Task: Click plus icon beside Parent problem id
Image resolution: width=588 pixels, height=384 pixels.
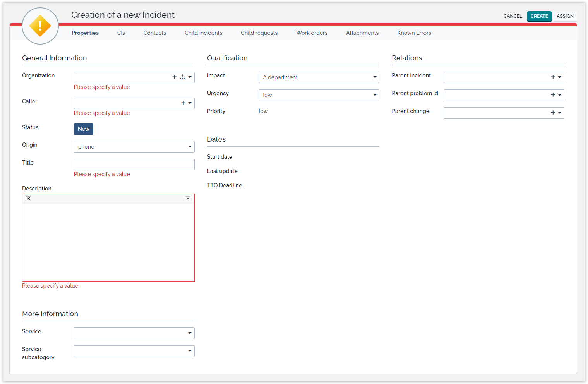Action: (x=553, y=95)
